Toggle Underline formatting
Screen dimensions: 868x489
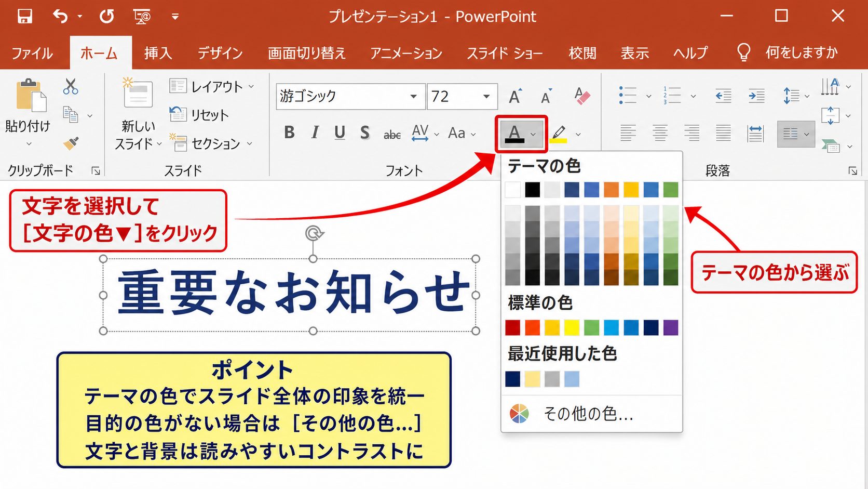pos(340,133)
